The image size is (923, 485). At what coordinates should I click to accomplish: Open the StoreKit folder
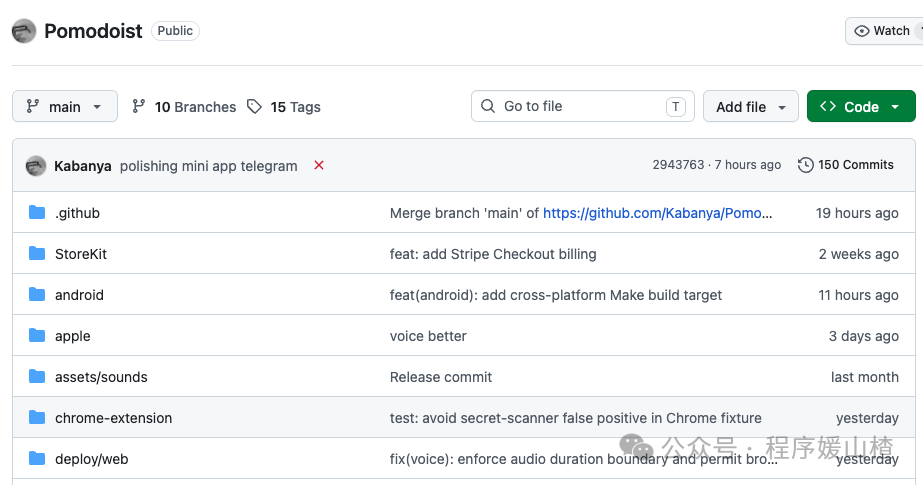coord(81,254)
